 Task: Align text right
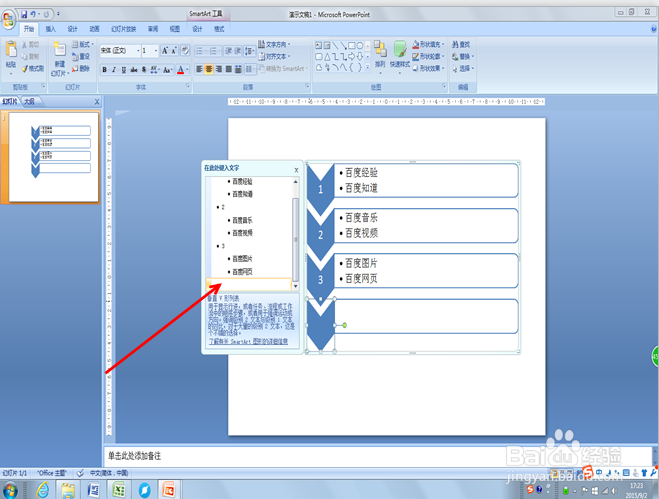point(219,69)
